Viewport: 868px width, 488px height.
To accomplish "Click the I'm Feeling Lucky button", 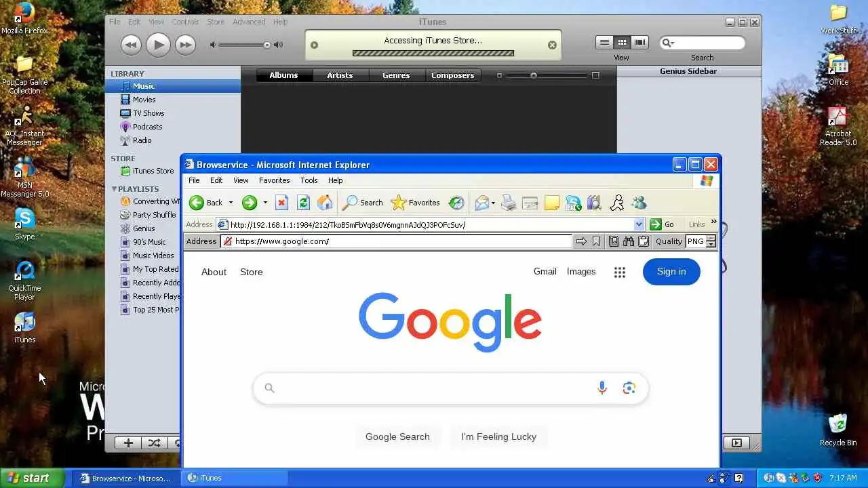I will [498, 436].
